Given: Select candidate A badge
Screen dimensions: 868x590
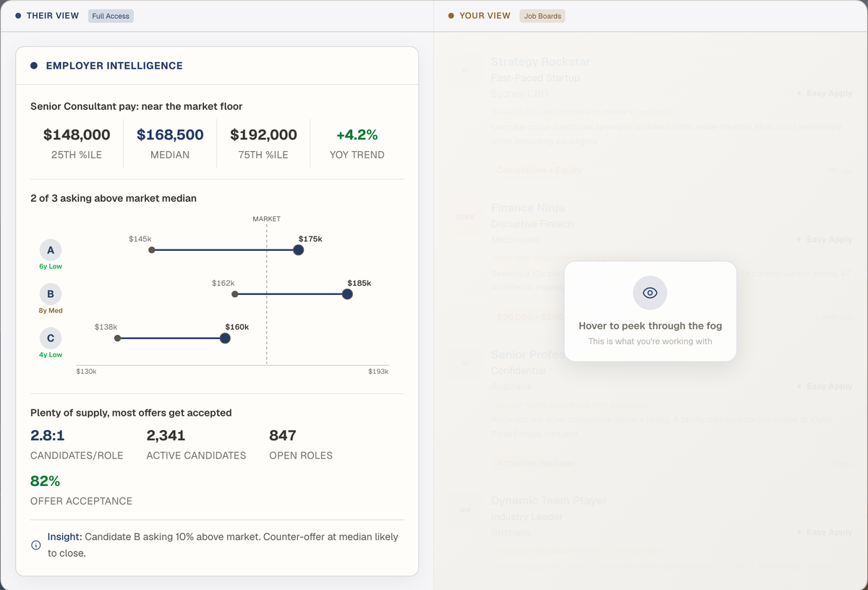Looking at the screenshot, I should 51,250.
